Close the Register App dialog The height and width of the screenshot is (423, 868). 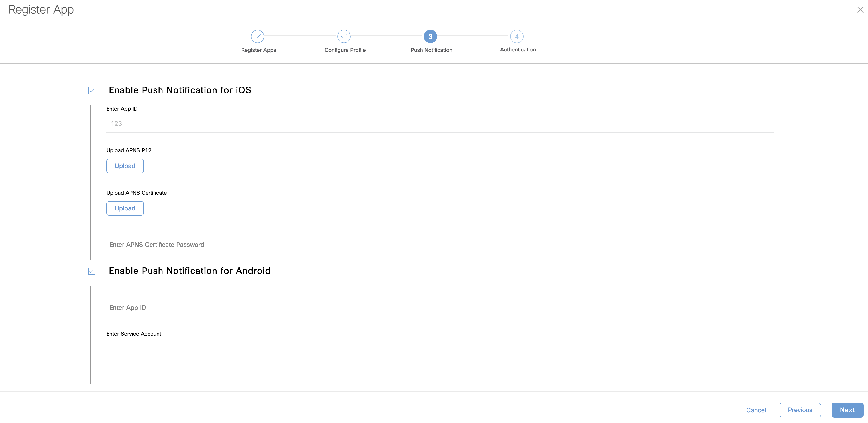pyautogui.click(x=860, y=10)
